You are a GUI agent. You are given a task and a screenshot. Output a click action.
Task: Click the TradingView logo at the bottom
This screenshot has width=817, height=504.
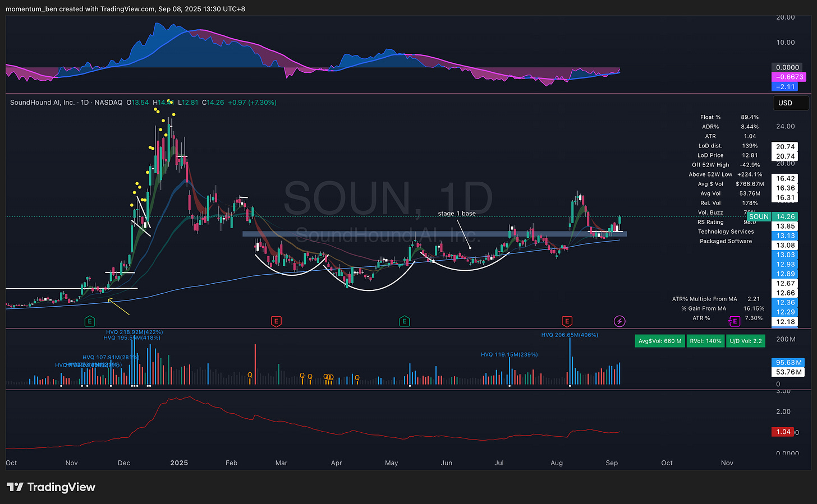[x=51, y=487]
